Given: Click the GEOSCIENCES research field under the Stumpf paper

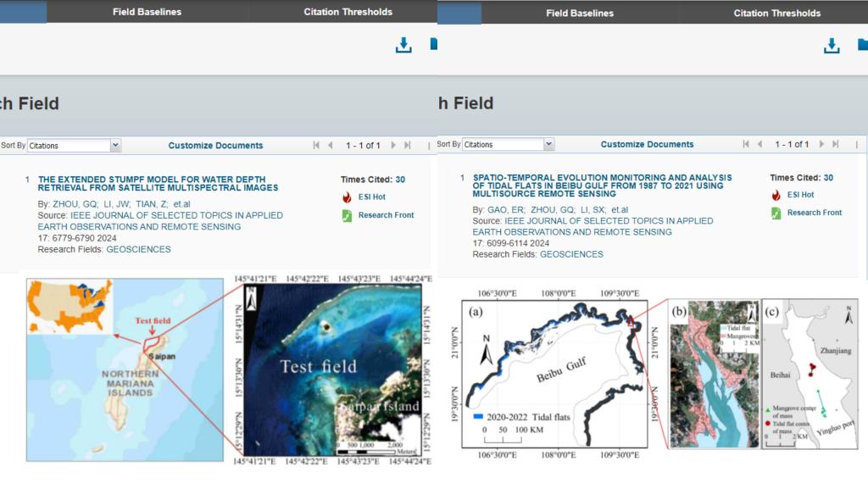Looking at the screenshot, I should (x=138, y=249).
